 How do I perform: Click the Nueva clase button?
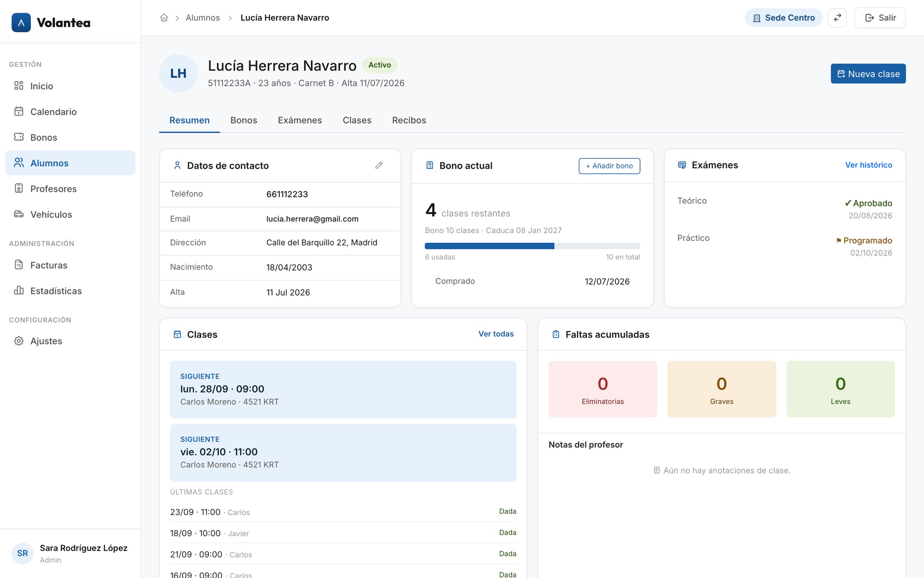pyautogui.click(x=868, y=74)
